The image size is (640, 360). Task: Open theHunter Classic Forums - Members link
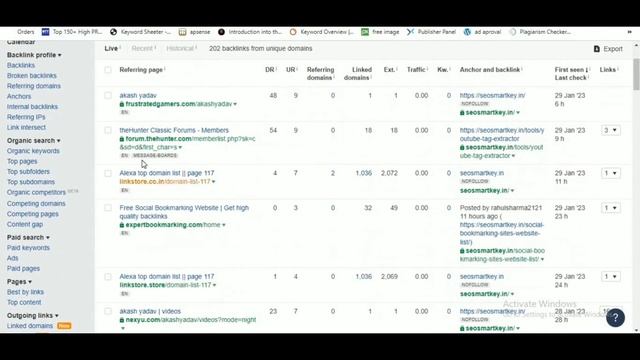[x=174, y=130]
